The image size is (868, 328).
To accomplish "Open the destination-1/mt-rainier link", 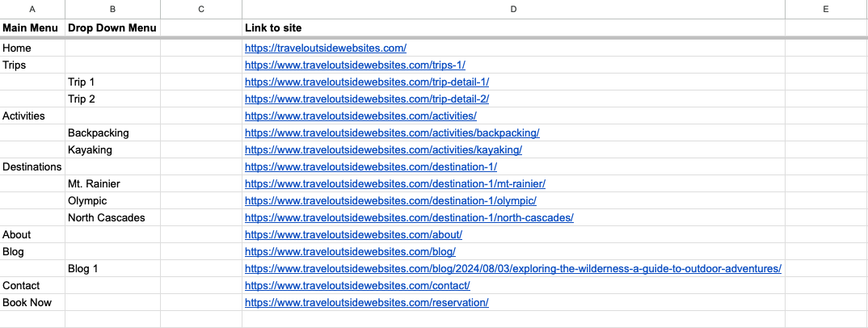I will (394, 183).
